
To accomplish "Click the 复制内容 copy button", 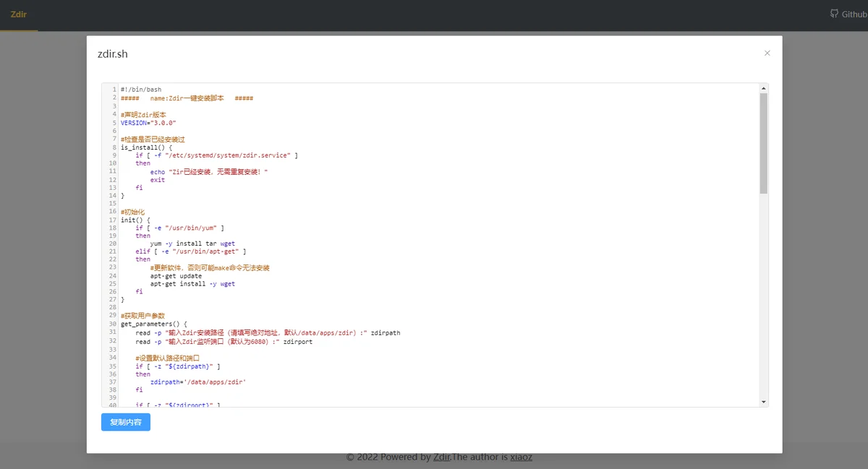I will tap(126, 422).
